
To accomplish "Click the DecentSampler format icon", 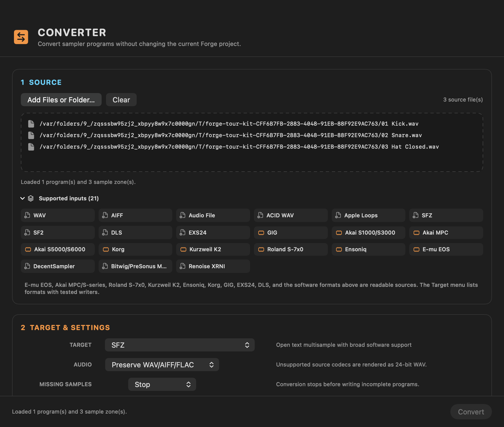I will click(27, 266).
